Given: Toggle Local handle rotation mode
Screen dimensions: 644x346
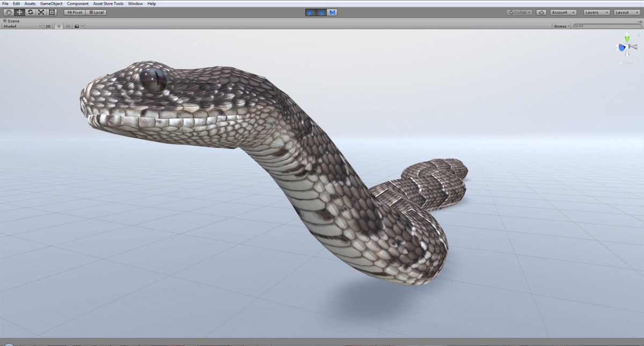Looking at the screenshot, I should [x=98, y=12].
